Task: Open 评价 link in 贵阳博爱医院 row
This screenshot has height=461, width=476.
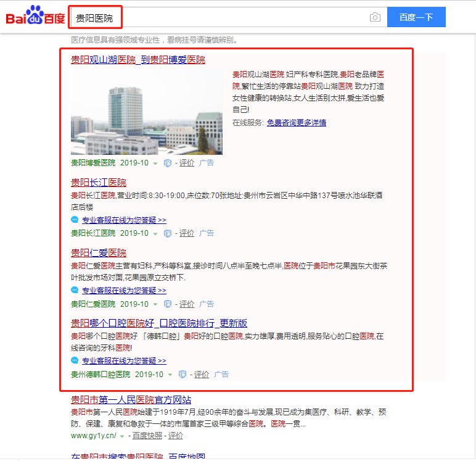Action: click(x=186, y=164)
